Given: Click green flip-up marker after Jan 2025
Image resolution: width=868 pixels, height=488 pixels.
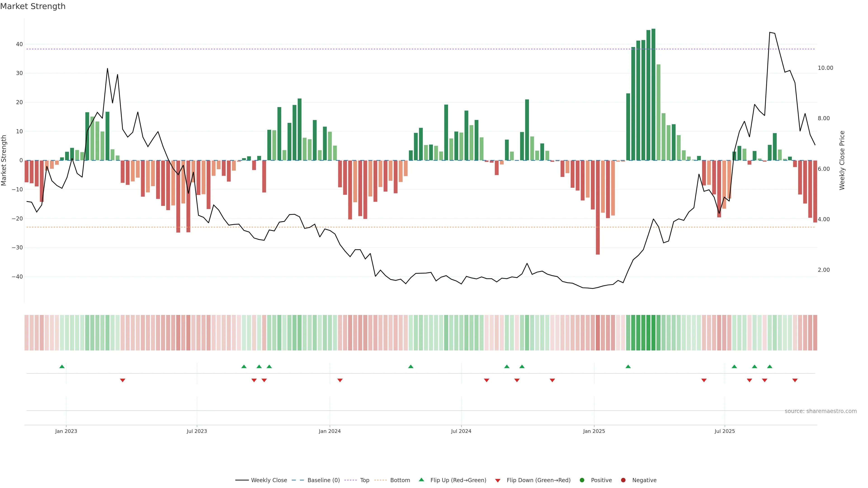Looking at the screenshot, I should (x=628, y=366).
